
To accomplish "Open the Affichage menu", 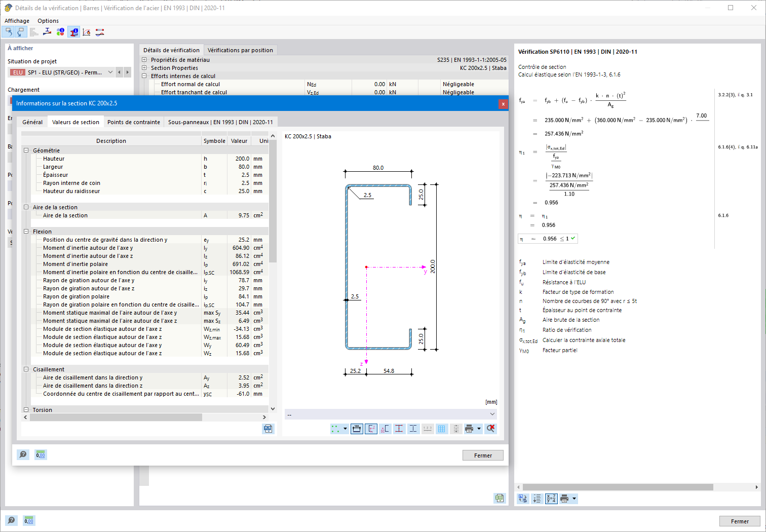I will coord(17,21).
